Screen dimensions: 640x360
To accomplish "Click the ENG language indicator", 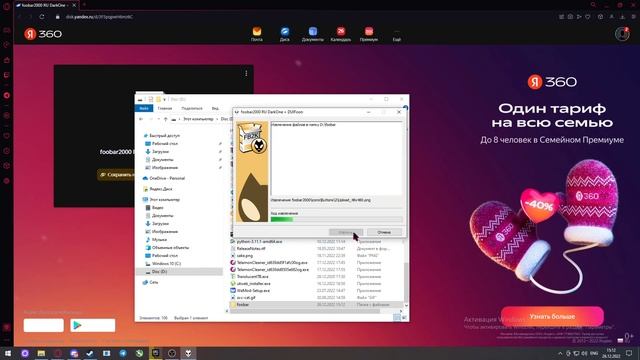I will (x=594, y=353).
